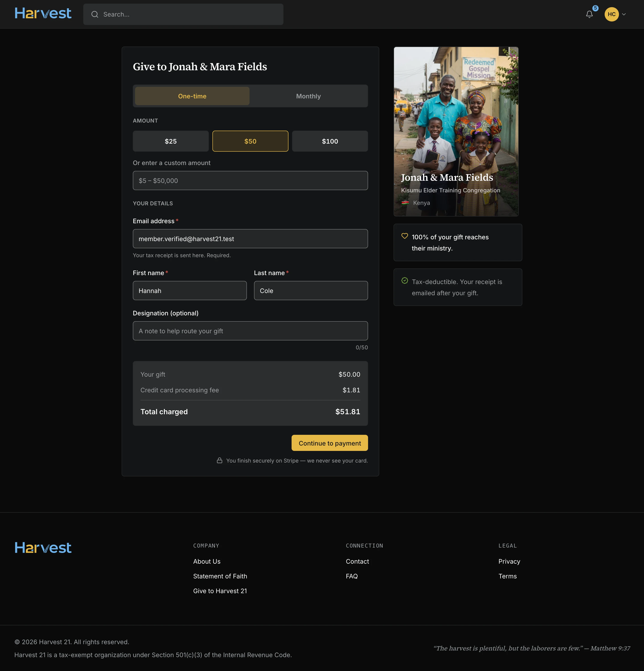644x671 pixels.
Task: Open the About Us footer link
Action: coord(207,561)
